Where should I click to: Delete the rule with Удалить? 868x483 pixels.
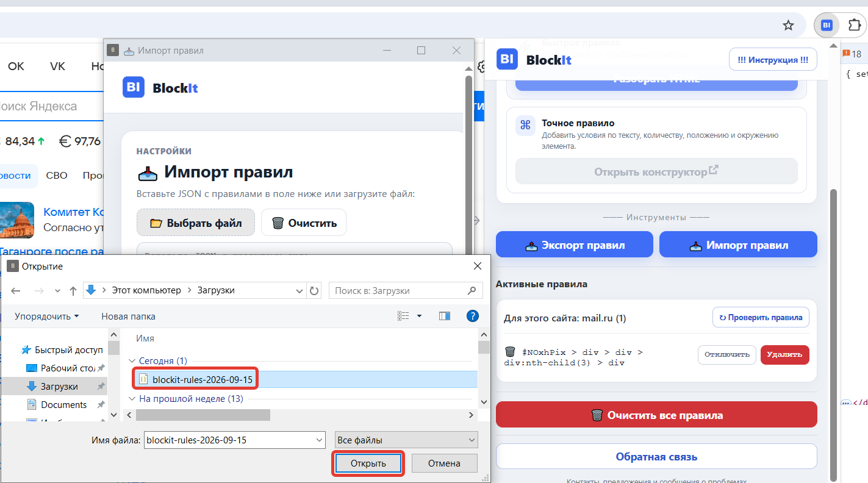(x=784, y=354)
